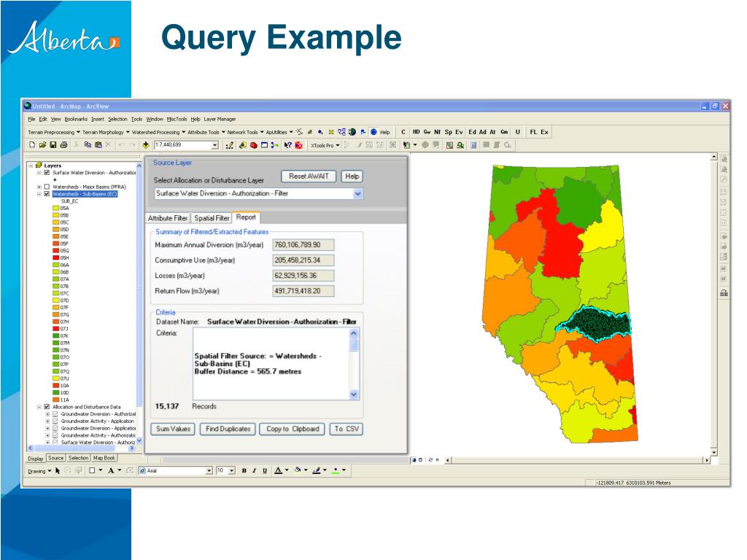Click the What's This help pointer icon

[x=287, y=145]
